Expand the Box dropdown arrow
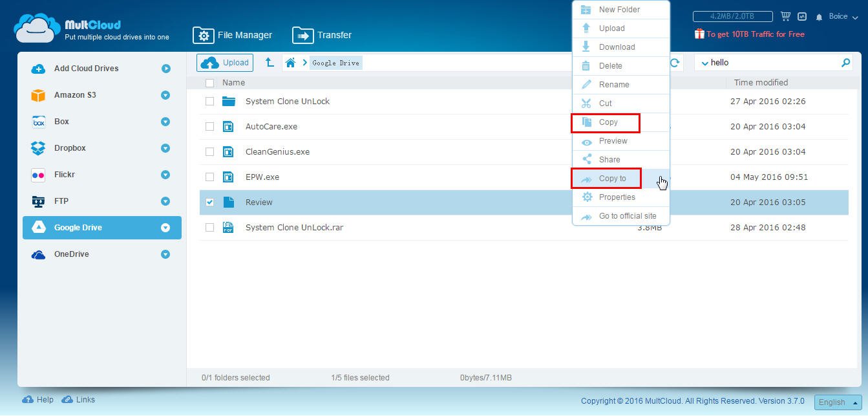868x416 pixels. pyautogui.click(x=165, y=122)
